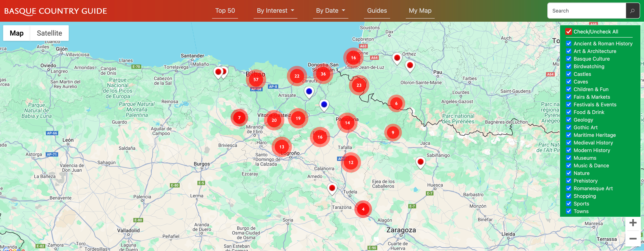The image size is (644, 251).
Task: Open the cluster marker 9
Action: (393, 132)
